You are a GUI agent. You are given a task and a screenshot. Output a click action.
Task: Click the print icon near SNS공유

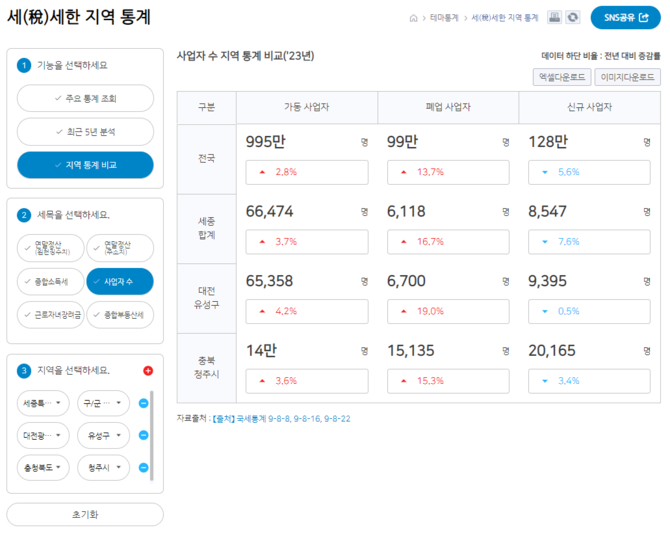[x=553, y=17]
